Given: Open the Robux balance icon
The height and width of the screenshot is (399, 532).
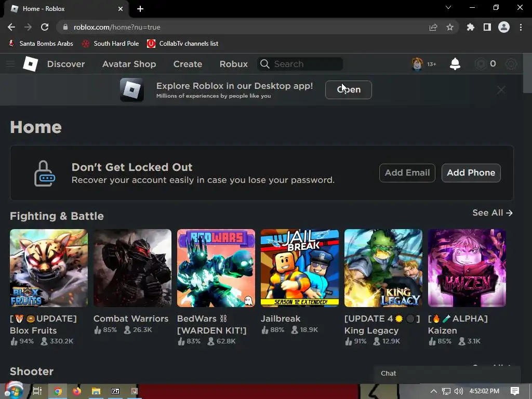Looking at the screenshot, I should [x=481, y=64].
